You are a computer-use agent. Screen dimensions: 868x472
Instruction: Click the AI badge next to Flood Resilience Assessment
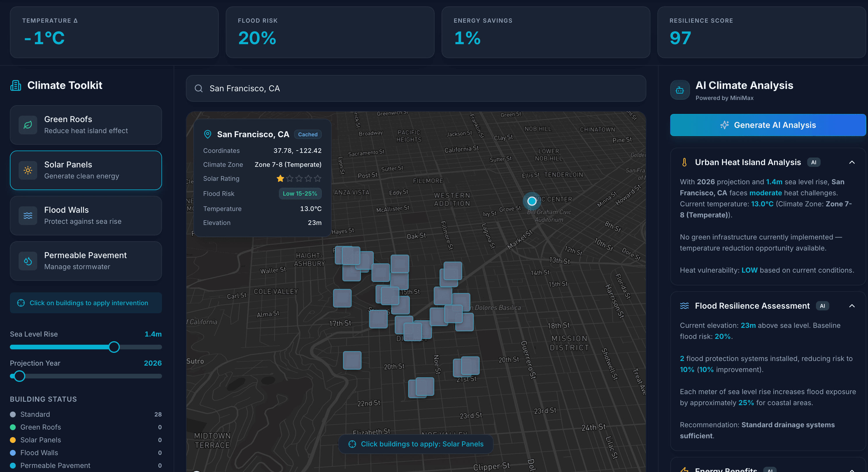pyautogui.click(x=822, y=306)
